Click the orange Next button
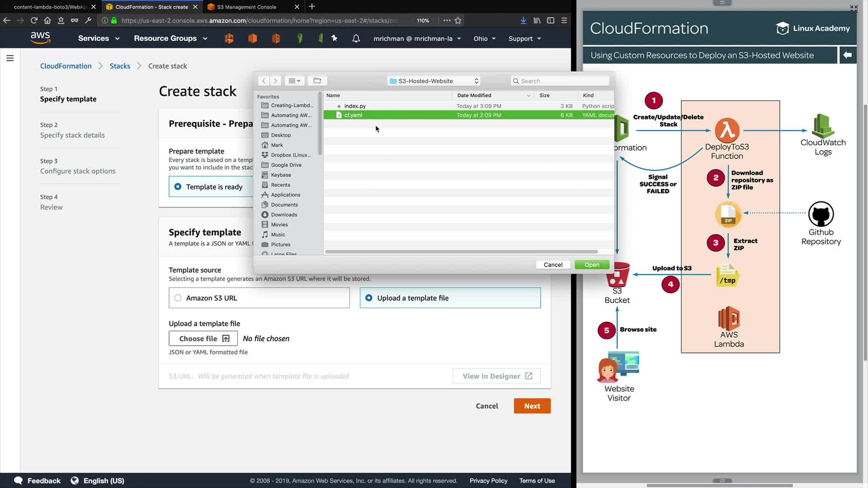 (x=532, y=406)
